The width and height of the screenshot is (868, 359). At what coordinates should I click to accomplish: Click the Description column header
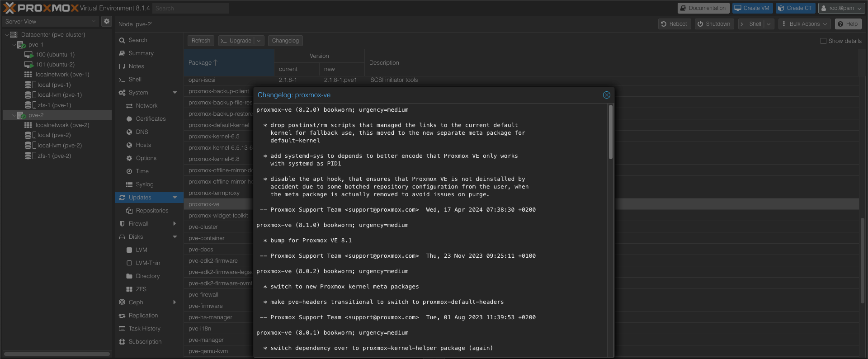[611, 63]
